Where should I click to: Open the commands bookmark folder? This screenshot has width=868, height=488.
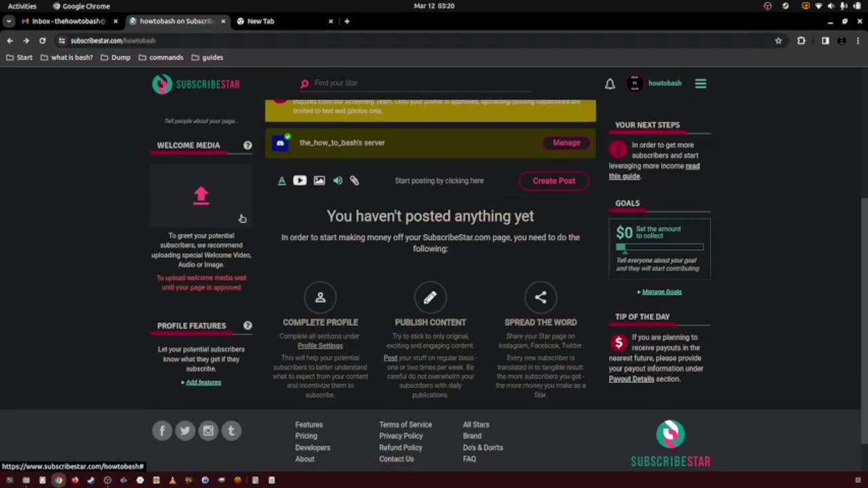[x=161, y=58]
